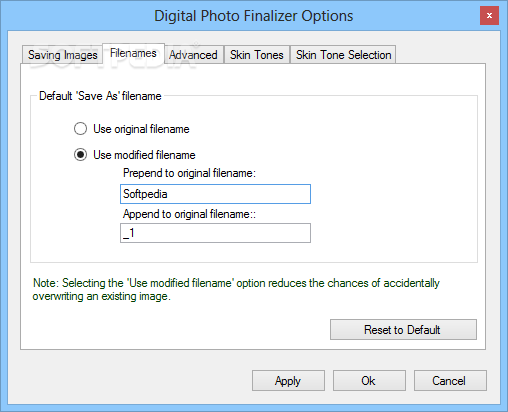Click the 'Prepend to original filename:' label
The height and width of the screenshot is (412, 508).
[x=189, y=173]
